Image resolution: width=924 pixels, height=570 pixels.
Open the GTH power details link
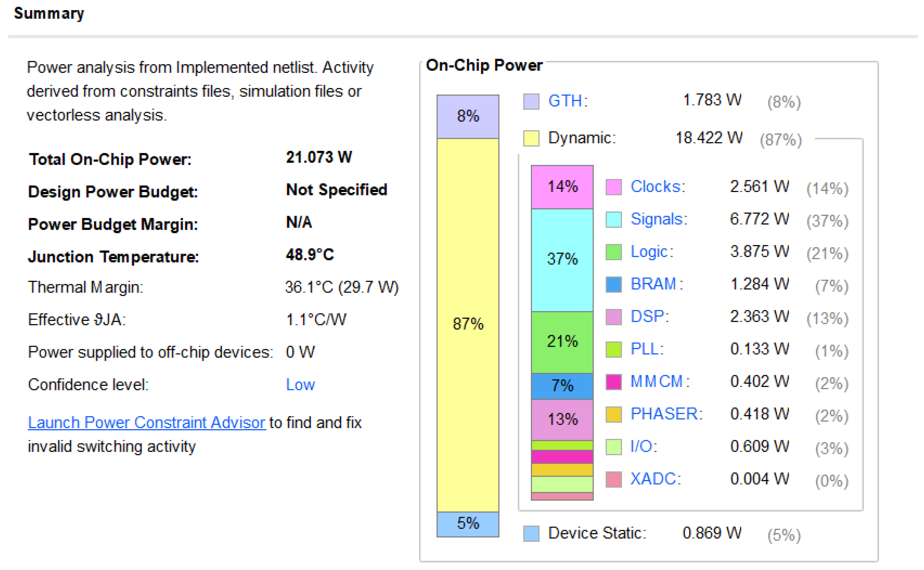pyautogui.click(x=565, y=101)
